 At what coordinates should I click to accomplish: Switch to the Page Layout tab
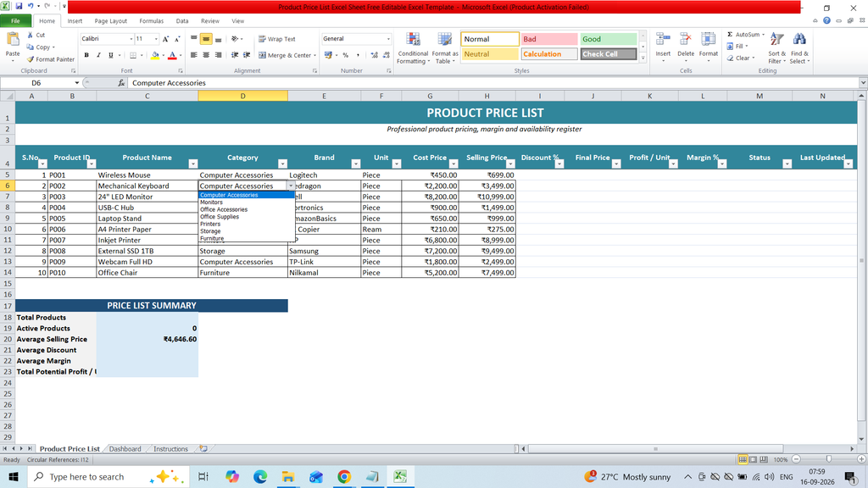pos(111,21)
